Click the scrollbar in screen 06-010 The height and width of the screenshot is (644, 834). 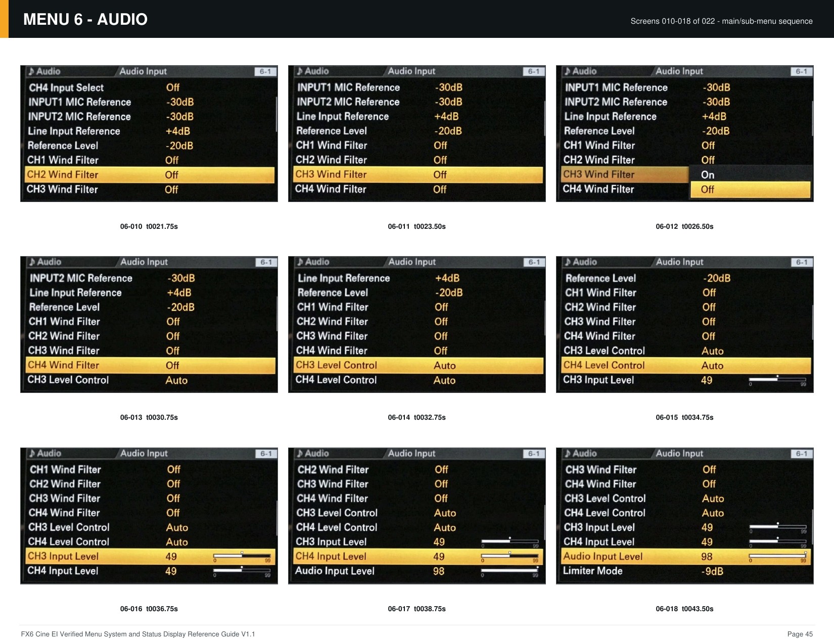(276, 115)
